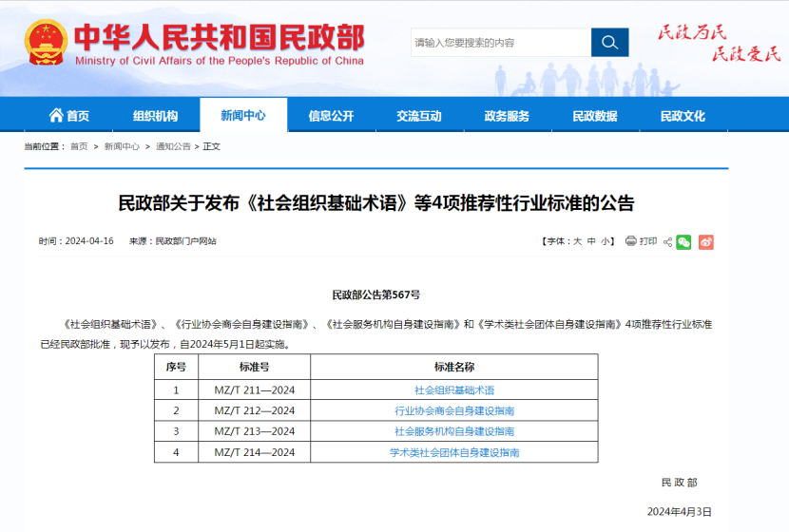Click the printer icon

pyautogui.click(x=630, y=241)
